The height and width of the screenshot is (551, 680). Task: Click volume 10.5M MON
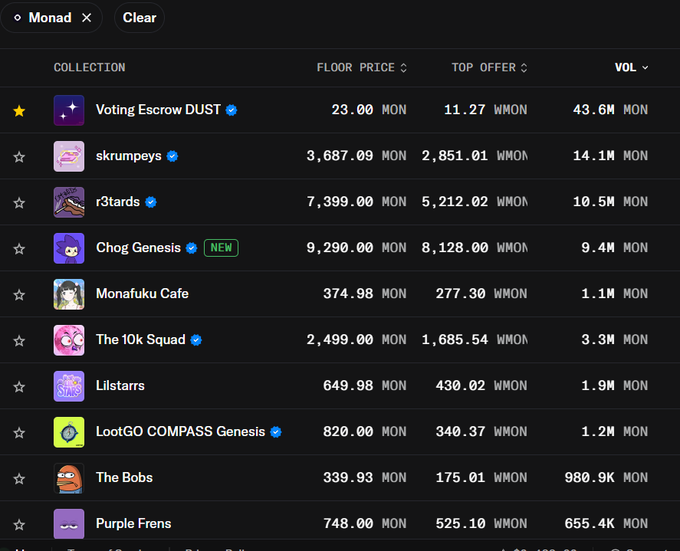click(611, 202)
